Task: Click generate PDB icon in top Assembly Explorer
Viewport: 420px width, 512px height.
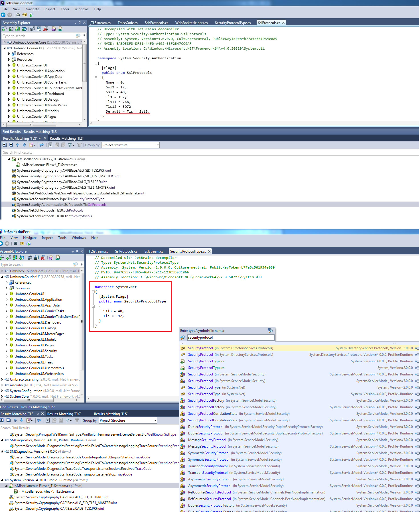Action: 60,29
